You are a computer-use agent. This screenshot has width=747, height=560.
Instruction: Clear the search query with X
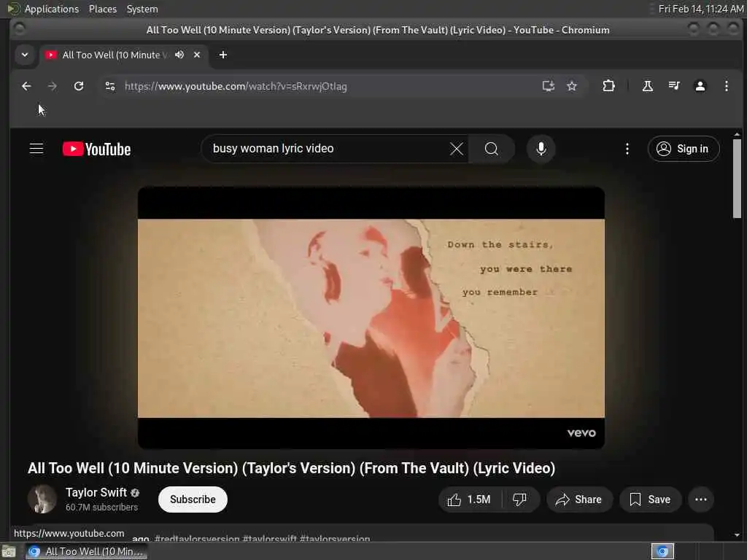tap(457, 149)
